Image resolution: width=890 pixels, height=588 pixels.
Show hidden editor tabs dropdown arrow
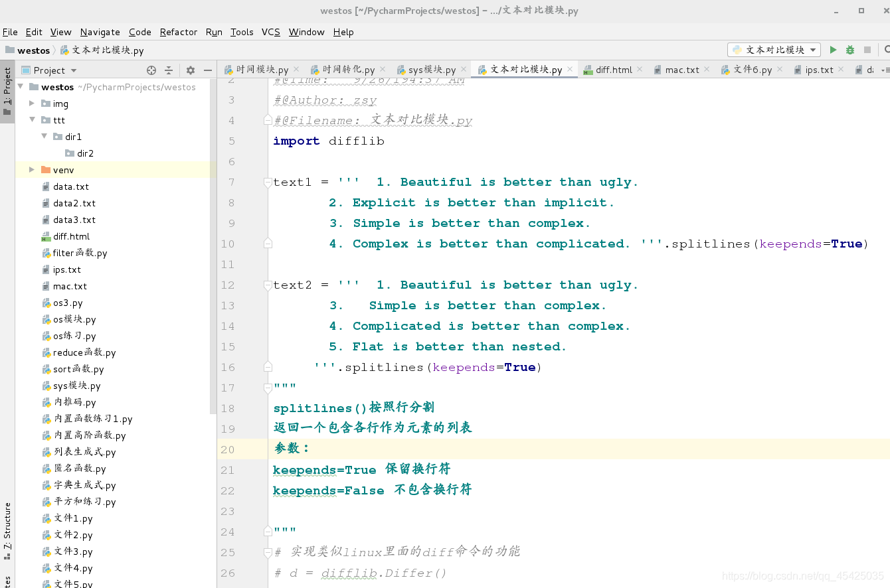[x=883, y=70]
